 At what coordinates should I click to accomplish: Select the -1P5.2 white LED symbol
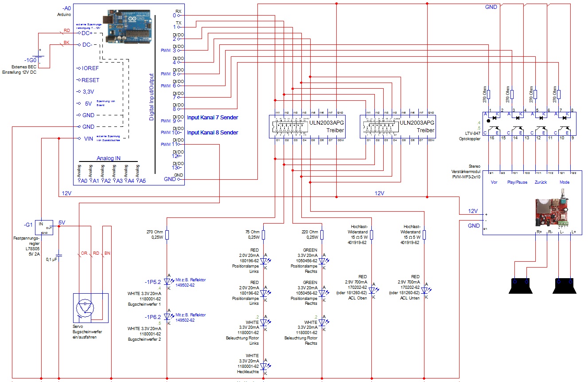point(167,281)
